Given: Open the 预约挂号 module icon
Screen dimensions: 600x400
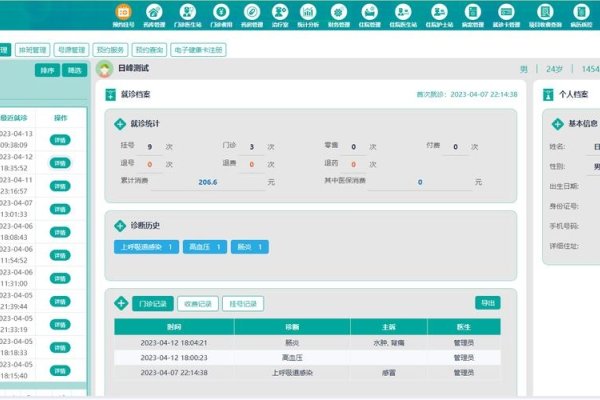Looking at the screenshot, I should tap(123, 12).
